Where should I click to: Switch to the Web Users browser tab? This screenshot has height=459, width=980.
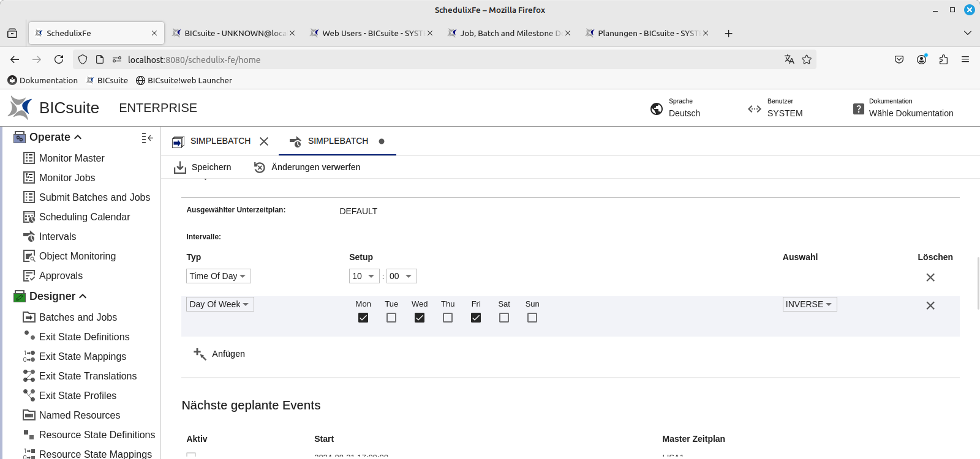[x=372, y=33]
